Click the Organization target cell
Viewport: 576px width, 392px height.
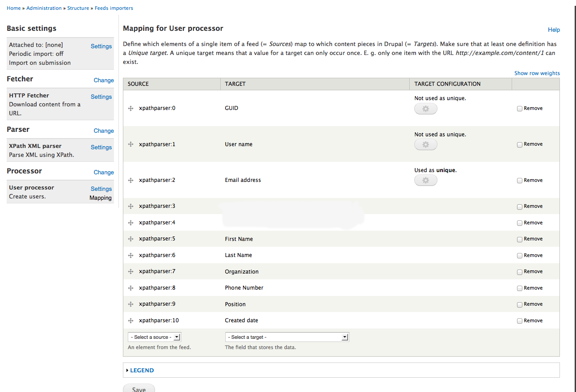242,271
